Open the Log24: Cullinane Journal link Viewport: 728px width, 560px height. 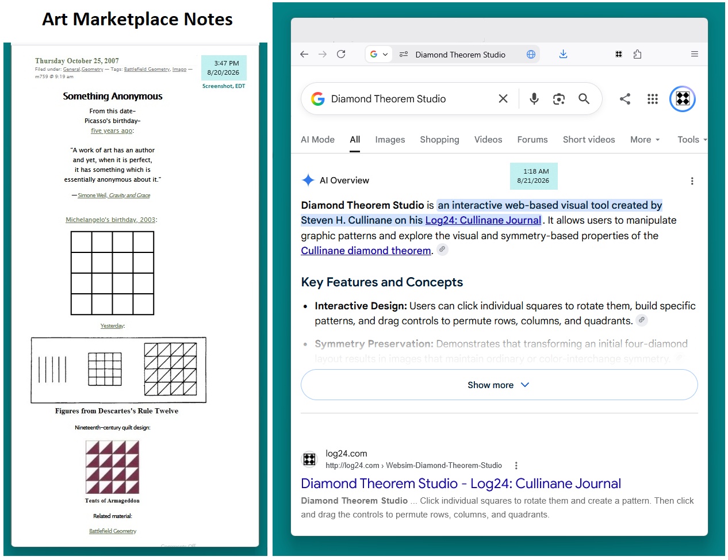click(x=483, y=220)
